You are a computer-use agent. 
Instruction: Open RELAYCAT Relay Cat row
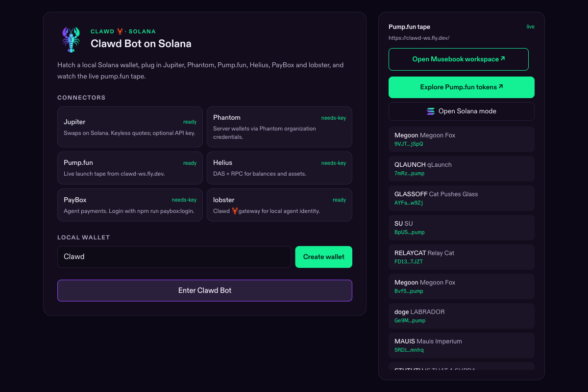462,257
